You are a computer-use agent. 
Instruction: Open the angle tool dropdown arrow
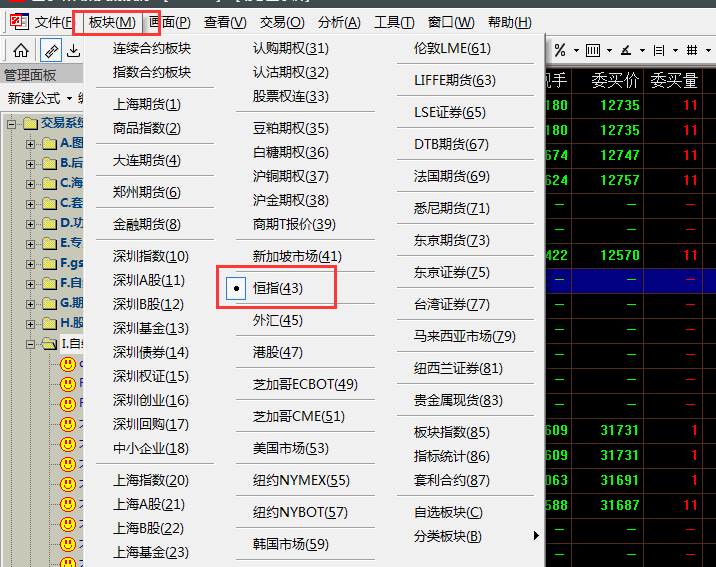pyautogui.click(x=642, y=50)
